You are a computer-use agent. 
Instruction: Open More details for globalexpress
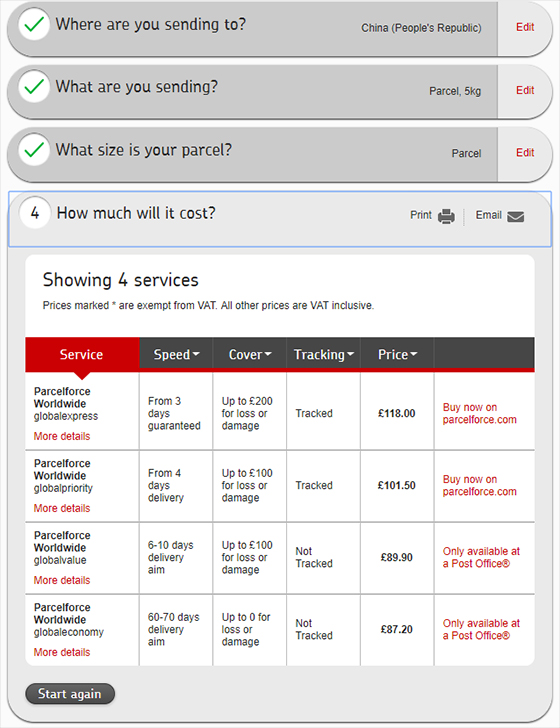62,436
